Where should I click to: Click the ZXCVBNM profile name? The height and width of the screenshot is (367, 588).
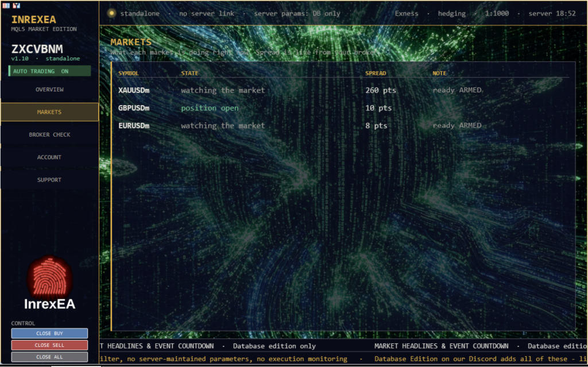click(37, 49)
